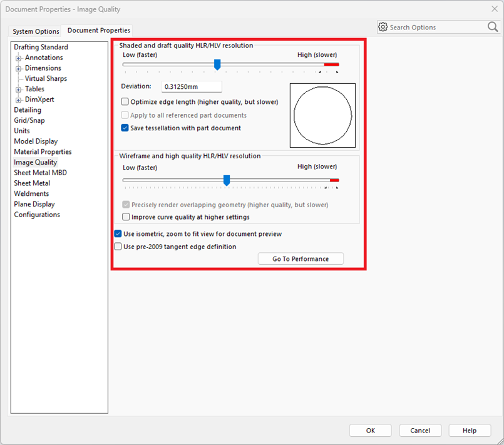
Task: Open the Model Display category
Action: tap(36, 141)
